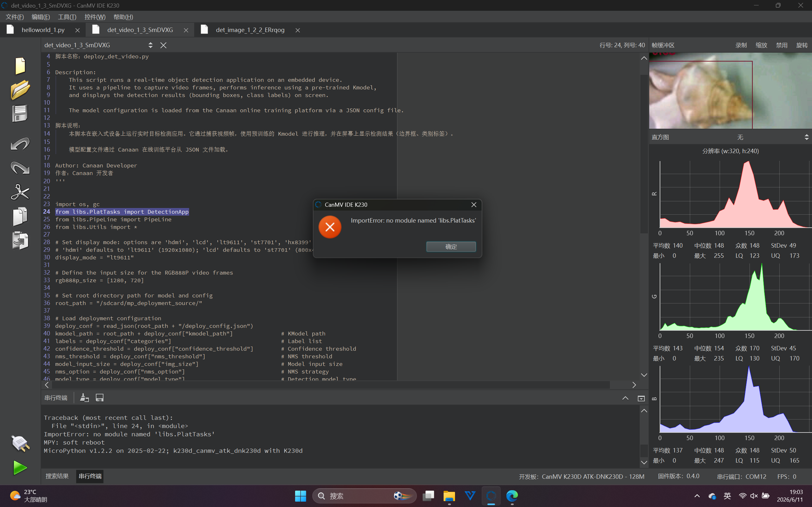Save the serial terminal output icon
Viewport: 812px width, 507px height.
point(100,398)
